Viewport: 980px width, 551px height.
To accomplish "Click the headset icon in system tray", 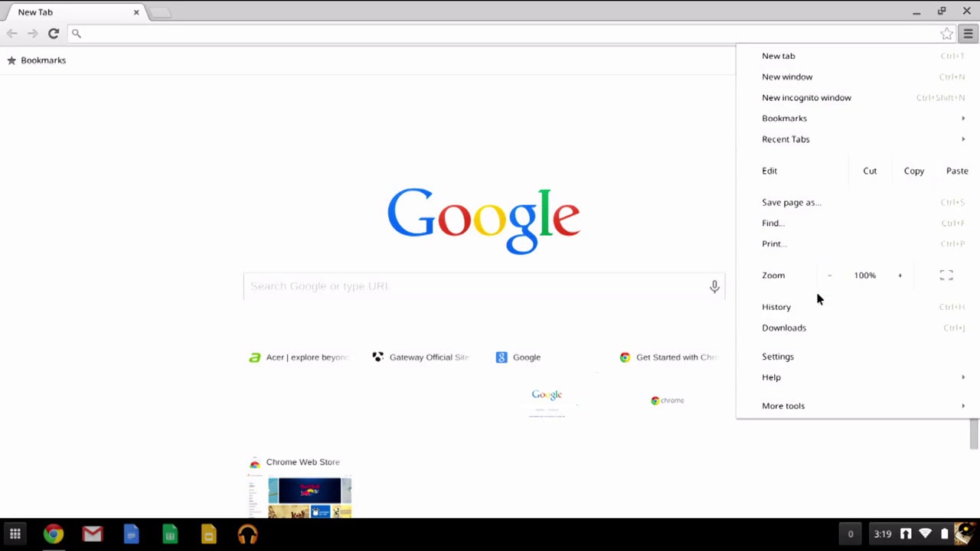I will (x=906, y=534).
